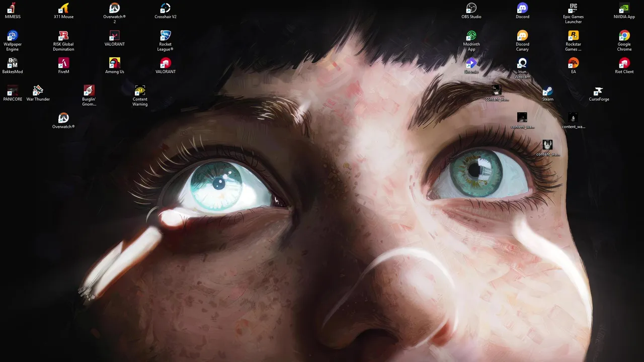Screen dimensions: 644x362
Task: Select the PANICORE desktop icon
Action: coord(13,94)
